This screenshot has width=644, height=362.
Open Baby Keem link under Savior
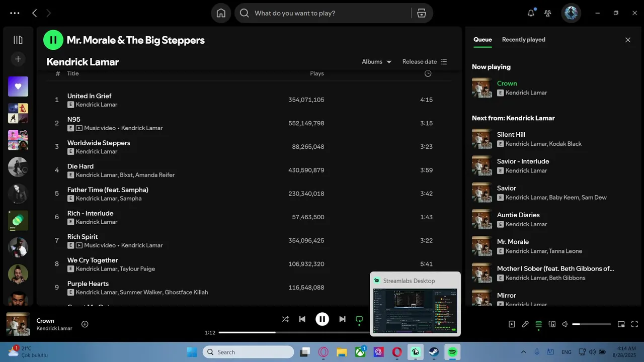pyautogui.click(x=563, y=198)
